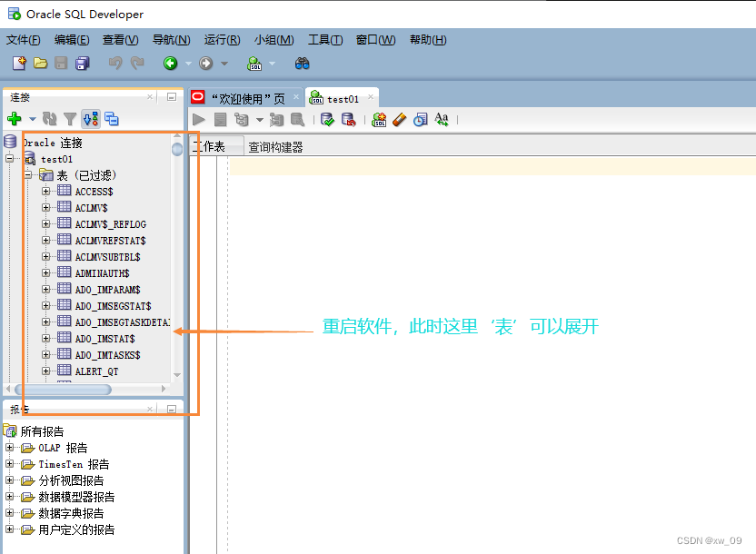Close the test01 worksheet tab
This screenshot has height=554, width=756.
(x=371, y=97)
